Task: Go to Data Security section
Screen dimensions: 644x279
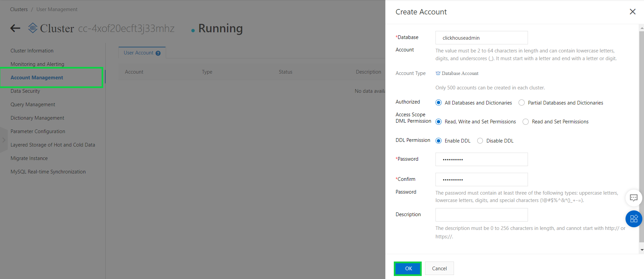Action: [x=25, y=91]
